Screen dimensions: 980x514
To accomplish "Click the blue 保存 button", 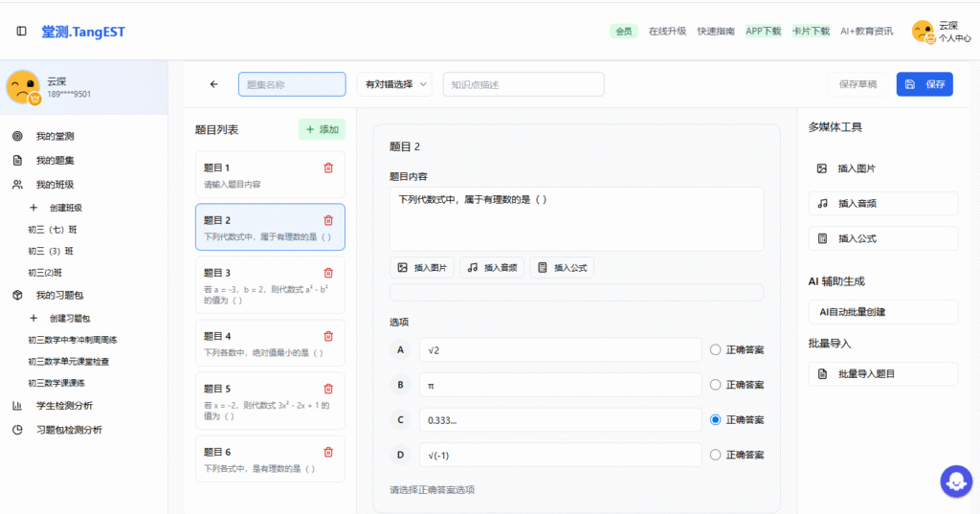I will [x=924, y=84].
